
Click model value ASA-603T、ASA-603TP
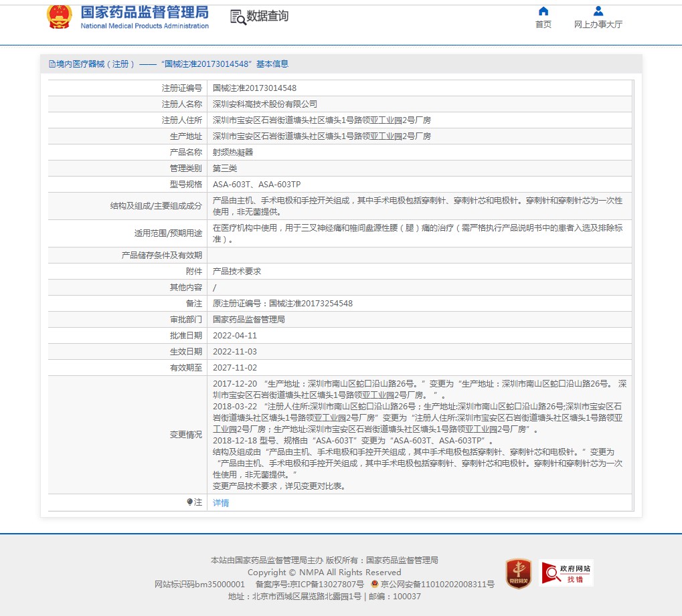tap(256, 185)
